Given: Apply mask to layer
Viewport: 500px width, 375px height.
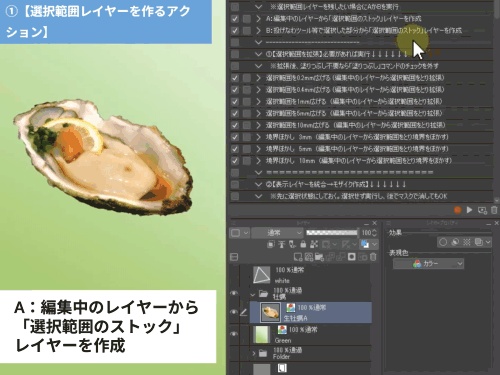Looking at the screenshot, I should tap(362, 257).
